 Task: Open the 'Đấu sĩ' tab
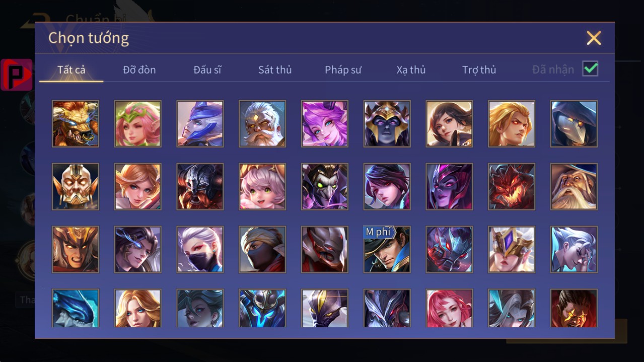click(x=207, y=70)
